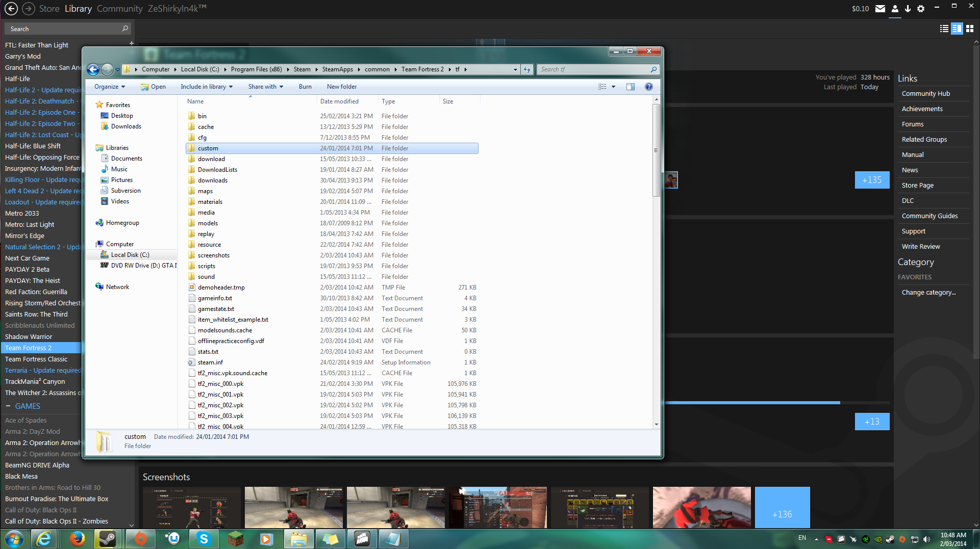This screenshot has width=980, height=549.
Task: Click New folder in Explorer toolbar
Action: 342,87
